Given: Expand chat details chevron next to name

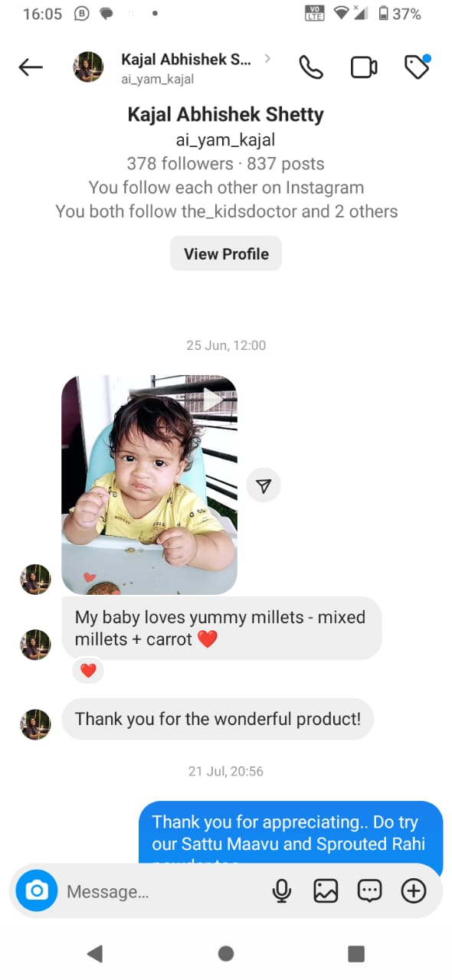Looking at the screenshot, I should point(267,58).
